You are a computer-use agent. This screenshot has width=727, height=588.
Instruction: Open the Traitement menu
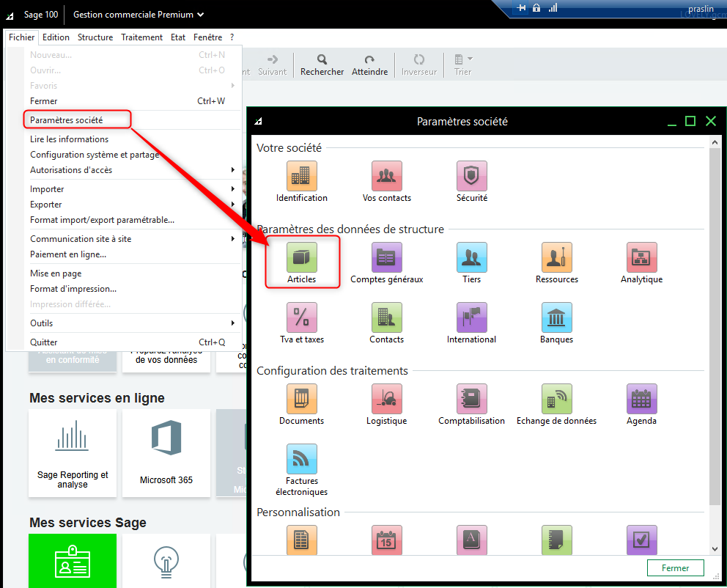[x=142, y=37]
